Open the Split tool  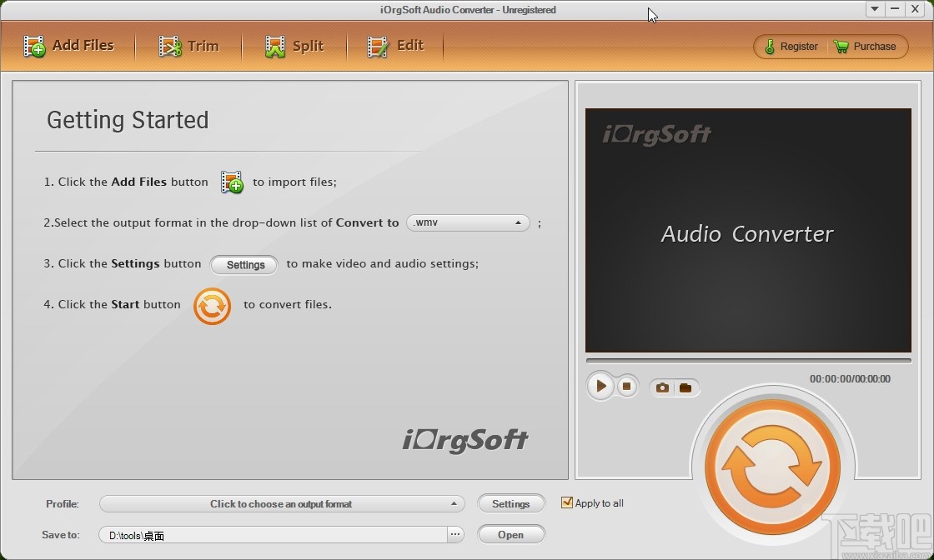tap(294, 46)
